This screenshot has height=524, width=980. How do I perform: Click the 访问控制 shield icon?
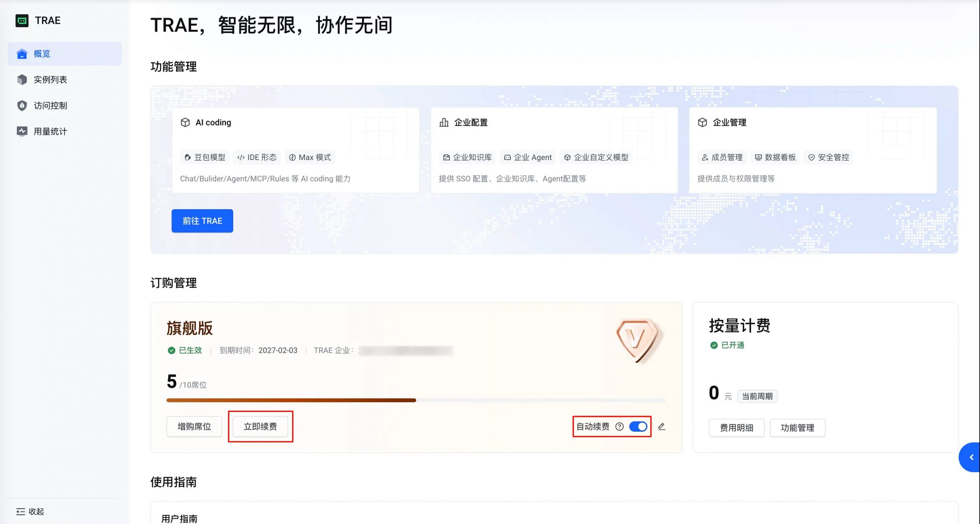22,105
